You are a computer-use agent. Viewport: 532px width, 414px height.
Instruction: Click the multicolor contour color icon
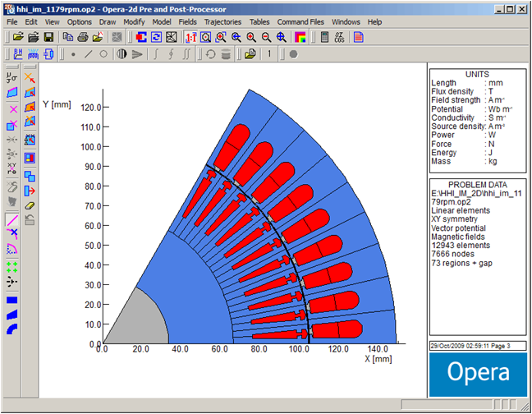point(300,37)
